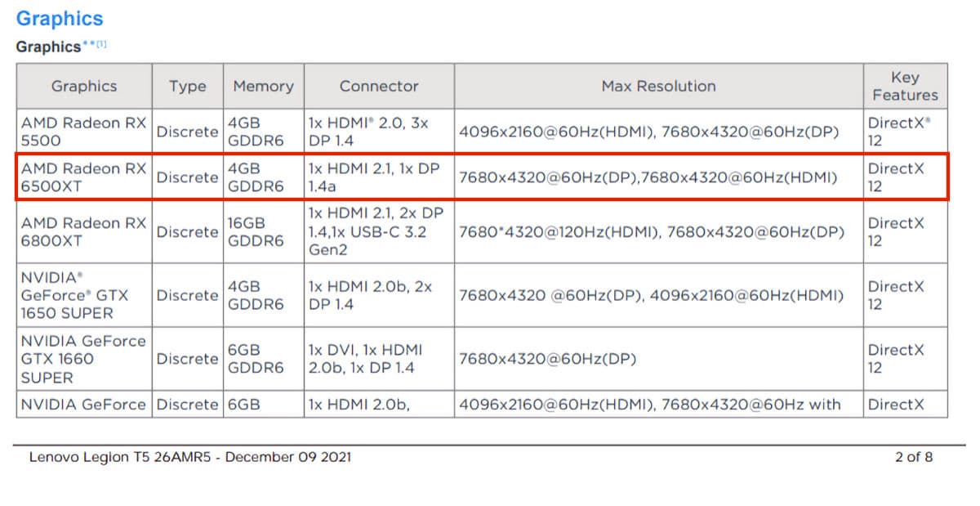Click the blue Graphics section heading
The height and width of the screenshot is (506, 980).
pyautogui.click(x=60, y=19)
